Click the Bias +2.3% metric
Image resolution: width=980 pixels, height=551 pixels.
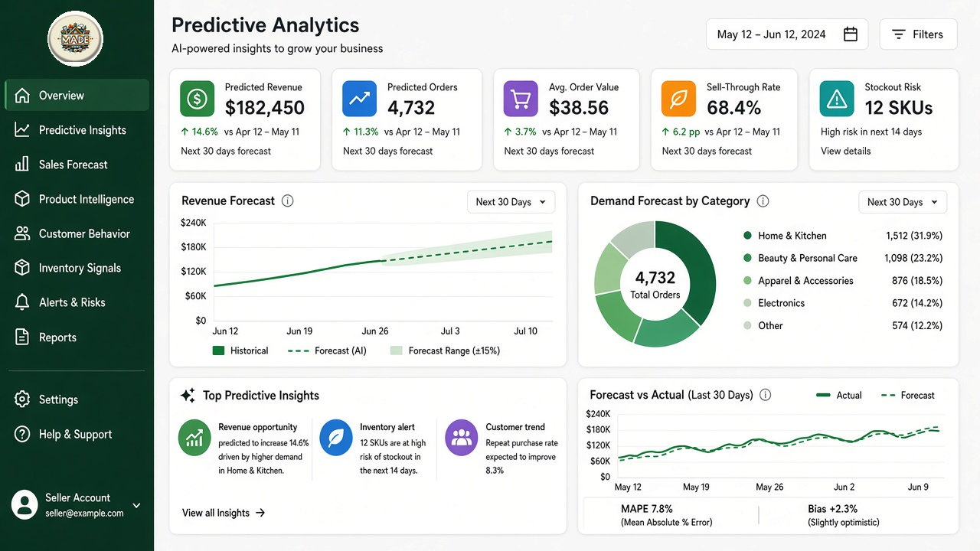pyautogui.click(x=832, y=509)
